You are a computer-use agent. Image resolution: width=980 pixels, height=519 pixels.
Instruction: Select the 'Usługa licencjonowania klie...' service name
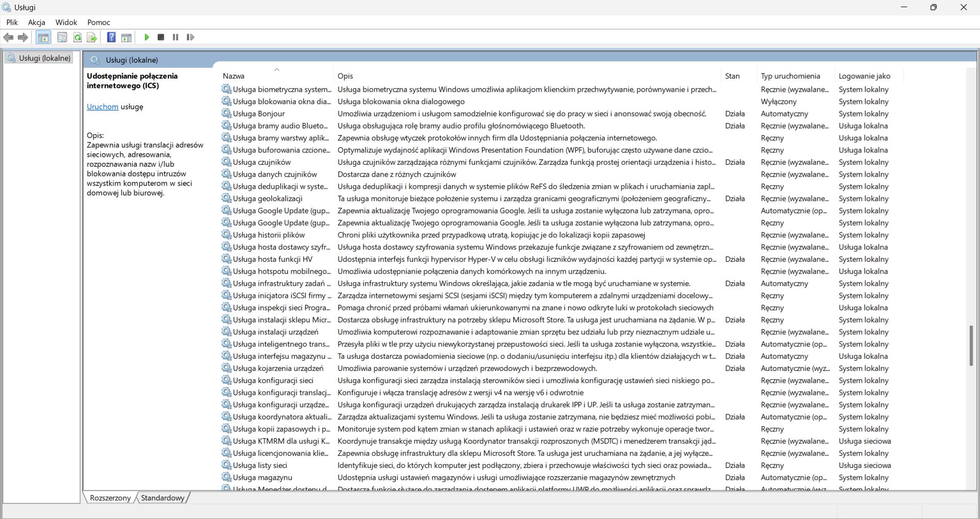(x=281, y=453)
